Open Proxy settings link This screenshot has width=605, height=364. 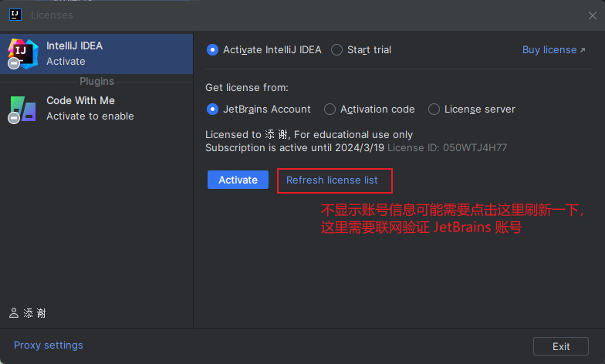coord(48,345)
